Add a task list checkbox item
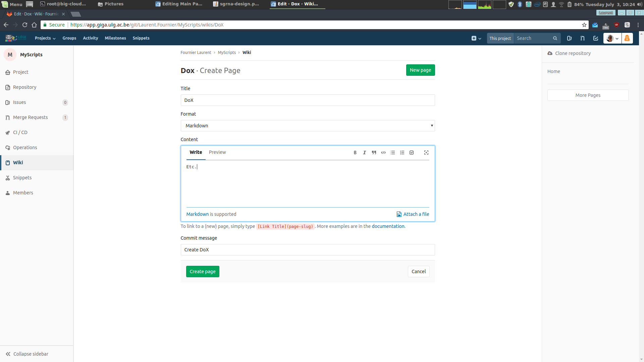The width and height of the screenshot is (644, 362). (411, 153)
